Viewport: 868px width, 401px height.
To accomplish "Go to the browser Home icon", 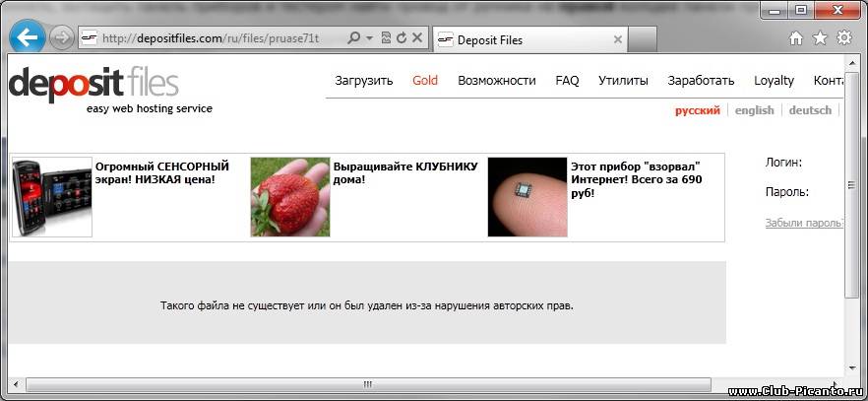I will (795, 37).
